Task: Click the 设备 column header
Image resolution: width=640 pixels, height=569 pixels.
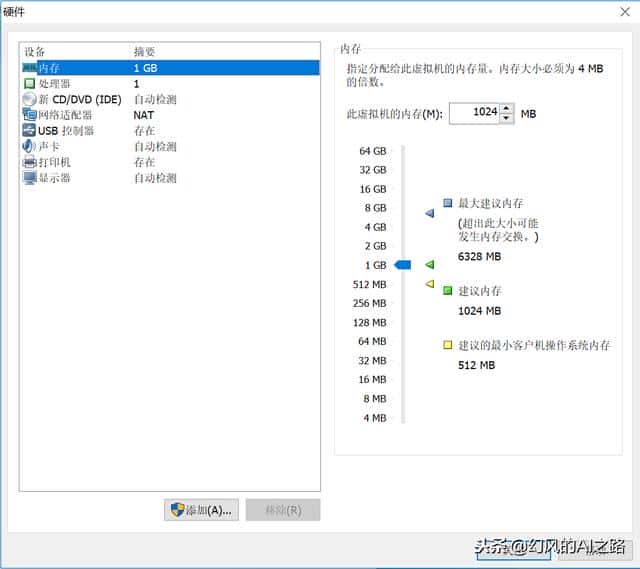Action: pos(35,52)
